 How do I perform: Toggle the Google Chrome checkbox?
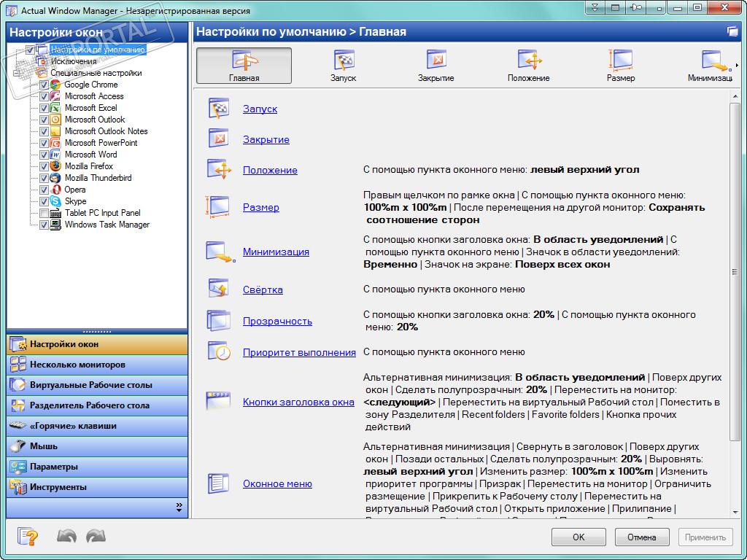(x=43, y=85)
